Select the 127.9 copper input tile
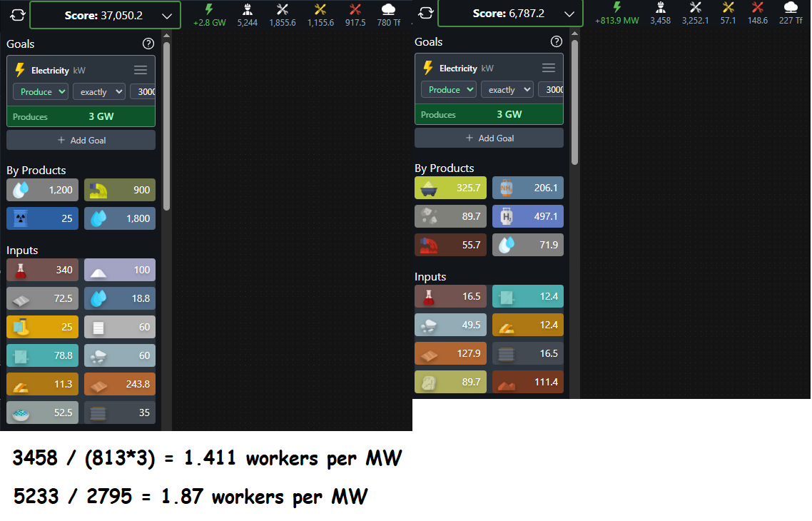 coord(450,353)
